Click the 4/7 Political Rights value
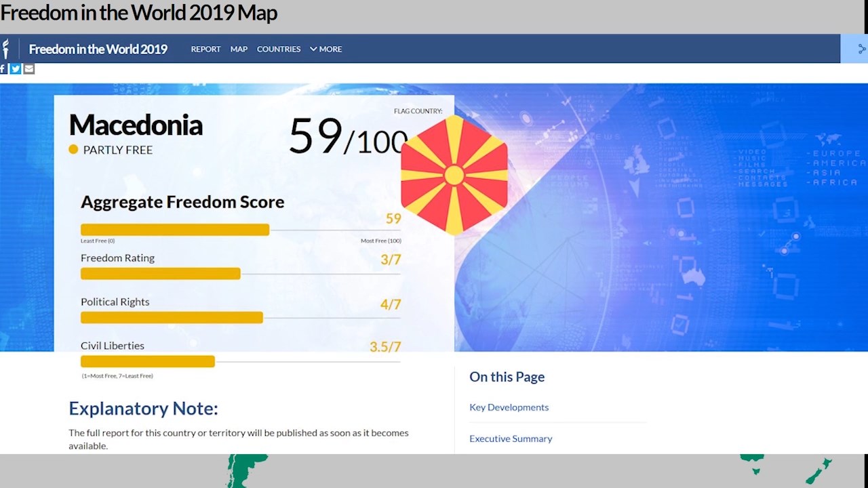Image resolution: width=868 pixels, height=488 pixels. click(x=391, y=304)
